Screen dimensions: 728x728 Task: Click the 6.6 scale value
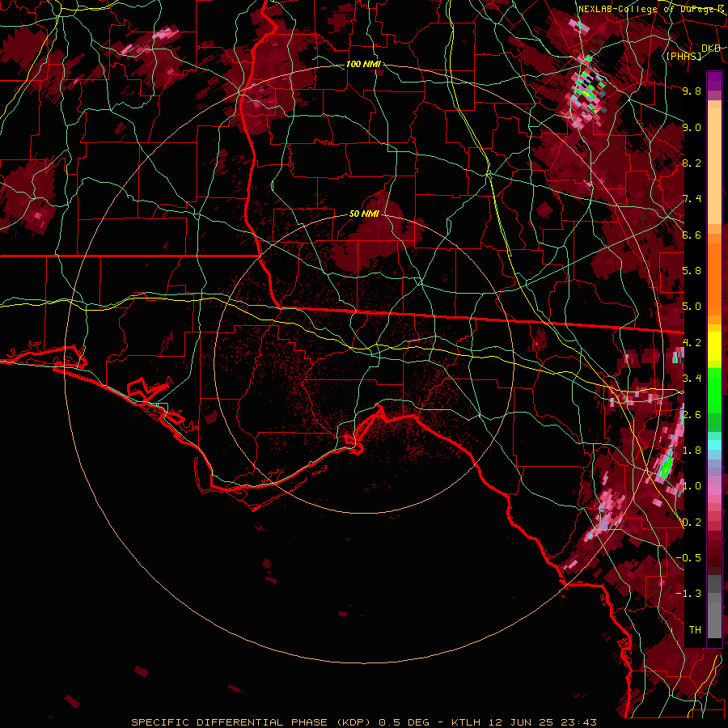(692, 235)
